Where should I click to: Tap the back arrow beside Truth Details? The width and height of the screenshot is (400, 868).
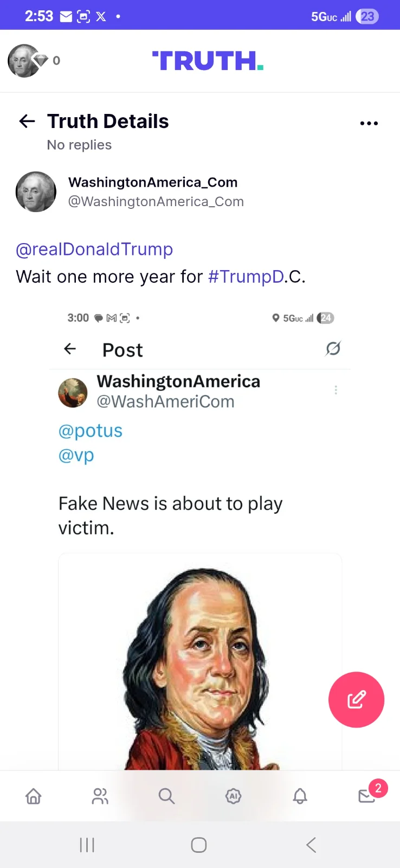click(27, 121)
